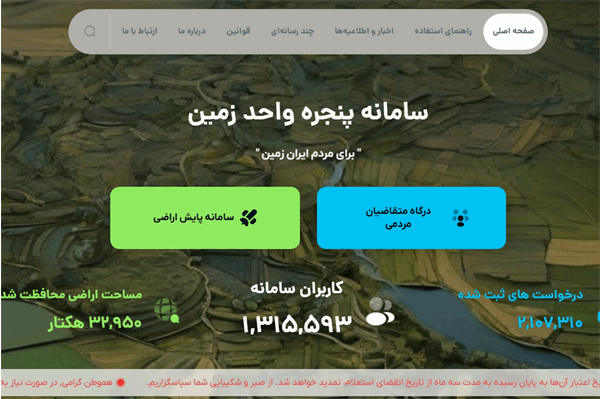Click the blue درگاه متقاضیان مردمی button
This screenshot has width=600, height=399.
coord(411,218)
